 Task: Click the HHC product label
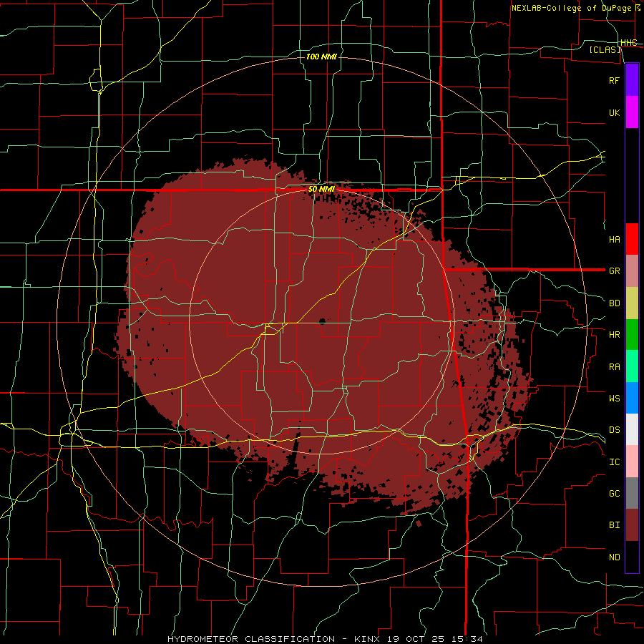pyautogui.click(x=629, y=43)
